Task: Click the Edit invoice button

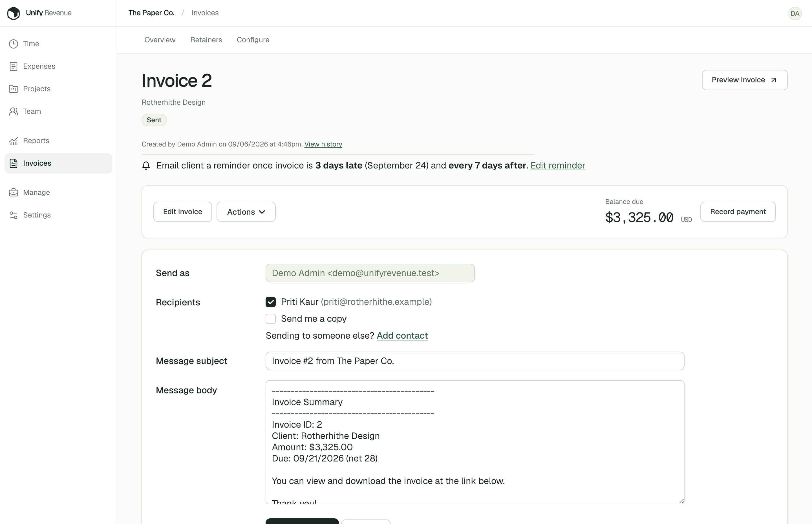Action: 182,212
